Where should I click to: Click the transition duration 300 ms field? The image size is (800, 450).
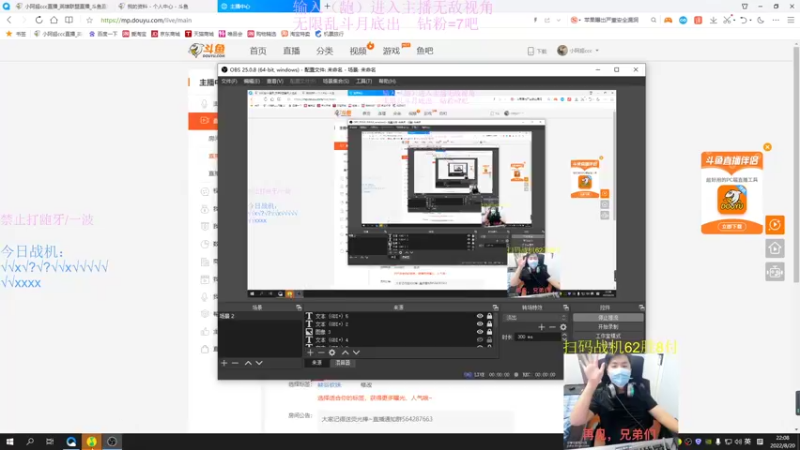pos(538,337)
